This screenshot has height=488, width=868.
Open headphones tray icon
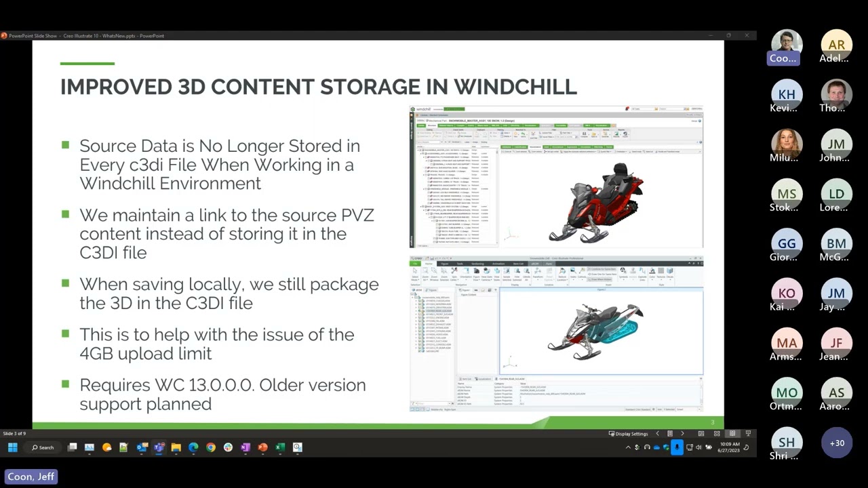click(647, 447)
